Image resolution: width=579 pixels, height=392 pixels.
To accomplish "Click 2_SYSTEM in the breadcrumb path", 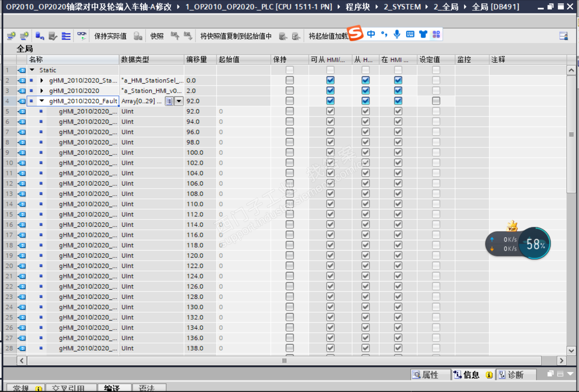I will (x=402, y=7).
